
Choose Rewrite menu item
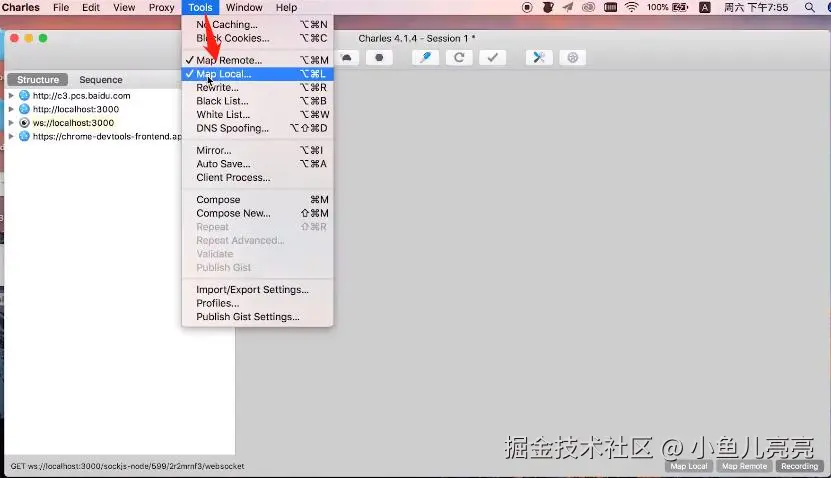(x=258, y=87)
